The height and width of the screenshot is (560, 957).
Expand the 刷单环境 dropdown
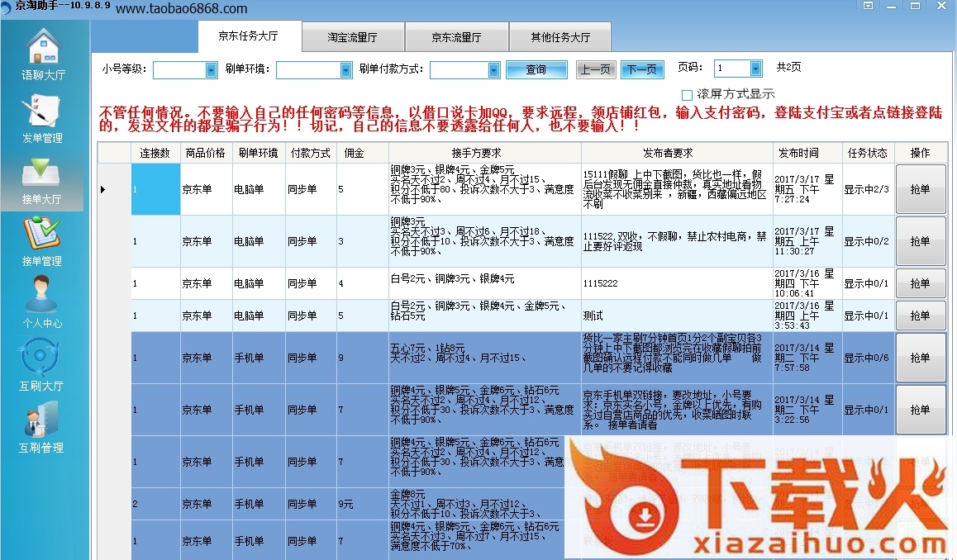tap(346, 70)
